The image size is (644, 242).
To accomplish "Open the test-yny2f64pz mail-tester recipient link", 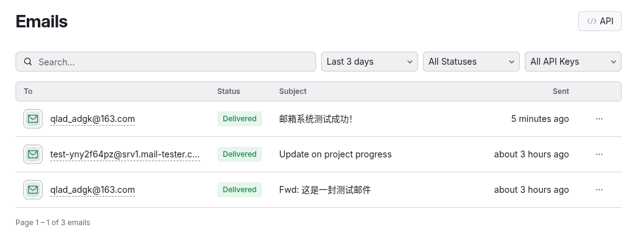I will 125,154.
